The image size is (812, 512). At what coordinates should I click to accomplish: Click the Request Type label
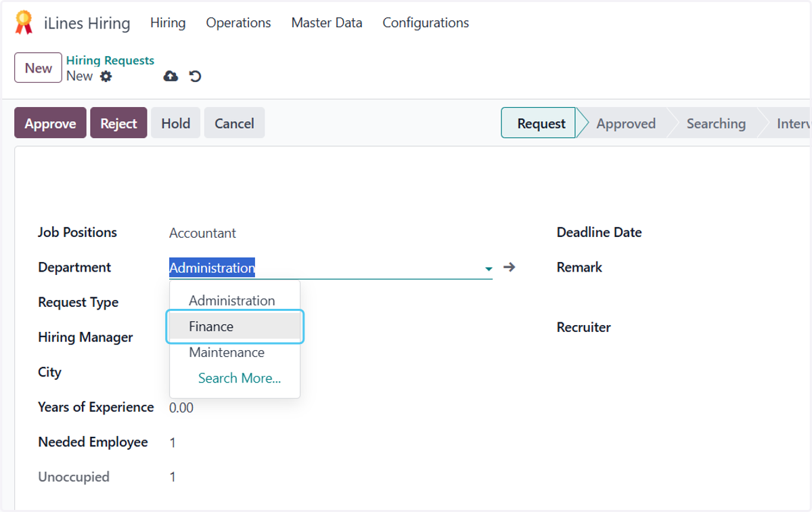click(x=78, y=303)
